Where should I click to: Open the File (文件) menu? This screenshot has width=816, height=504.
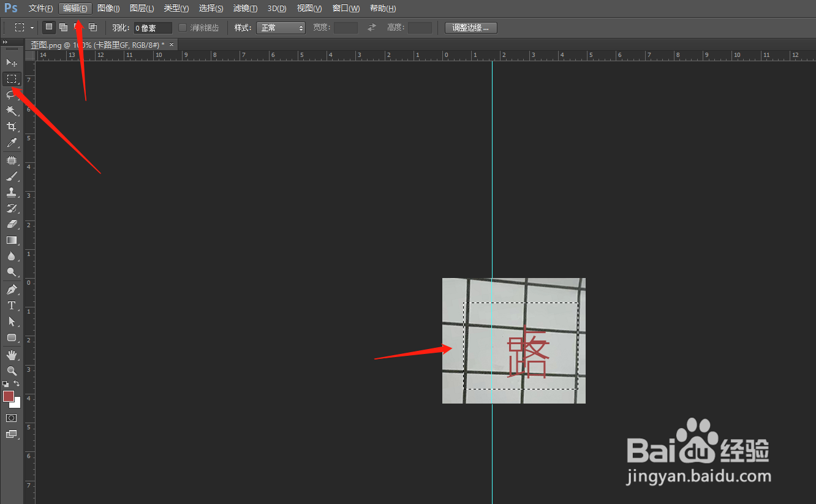point(40,9)
